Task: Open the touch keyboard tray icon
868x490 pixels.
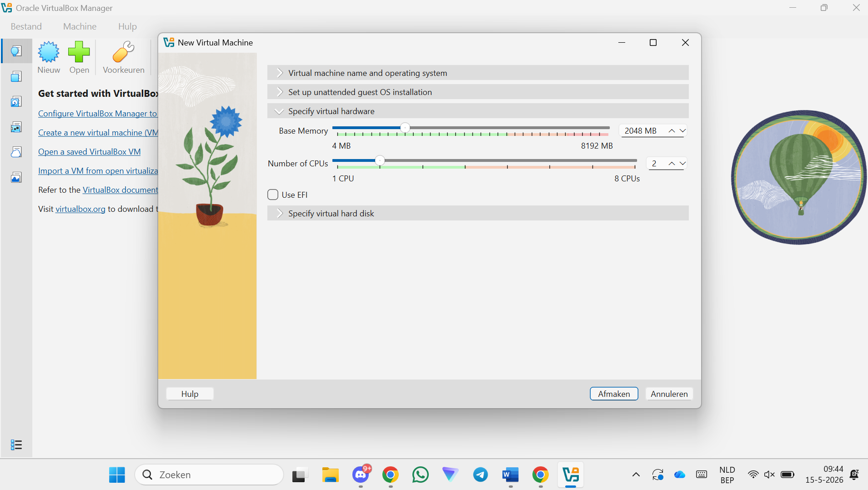Action: [x=702, y=475]
